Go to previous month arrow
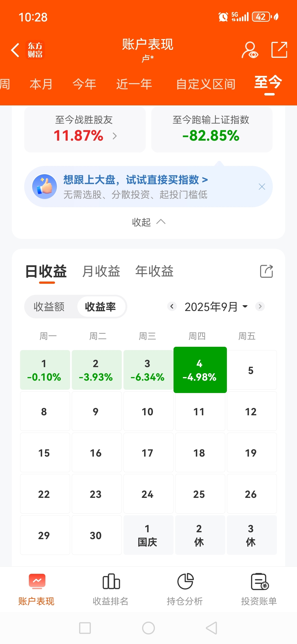 point(172,306)
